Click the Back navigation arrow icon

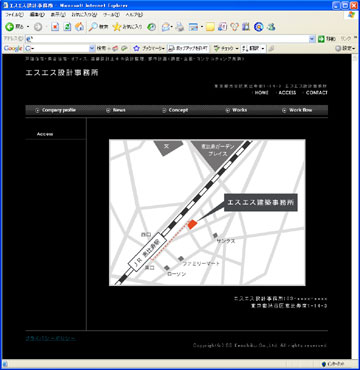(9, 27)
